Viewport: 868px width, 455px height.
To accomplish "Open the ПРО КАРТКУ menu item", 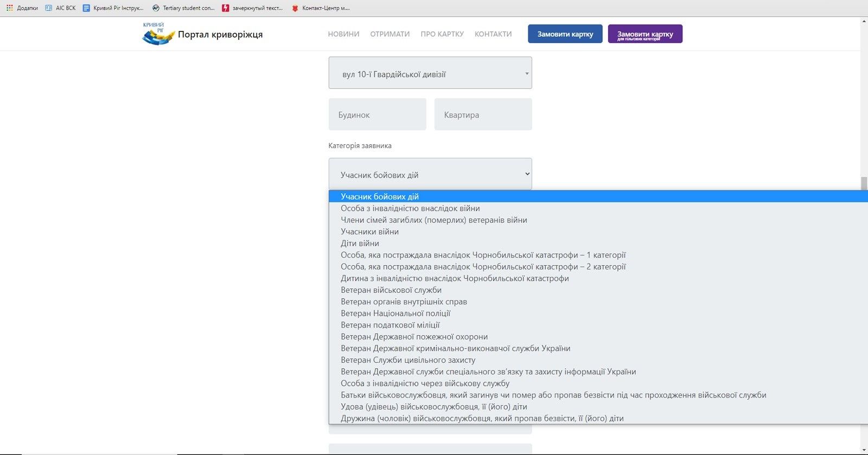I will pos(442,34).
